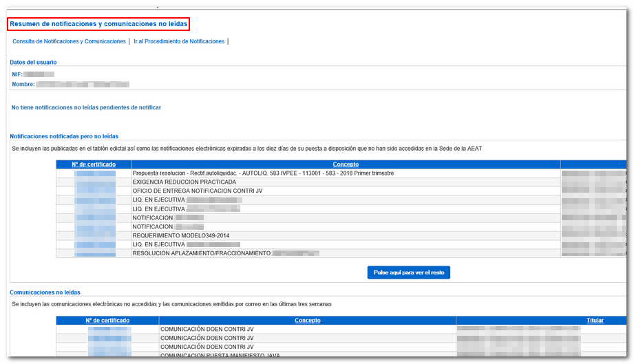
Task: Sort notifications table by Concepto header
Action: click(346, 164)
